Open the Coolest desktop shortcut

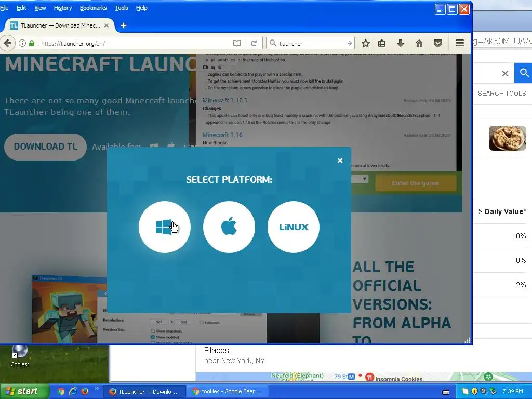[x=20, y=356]
